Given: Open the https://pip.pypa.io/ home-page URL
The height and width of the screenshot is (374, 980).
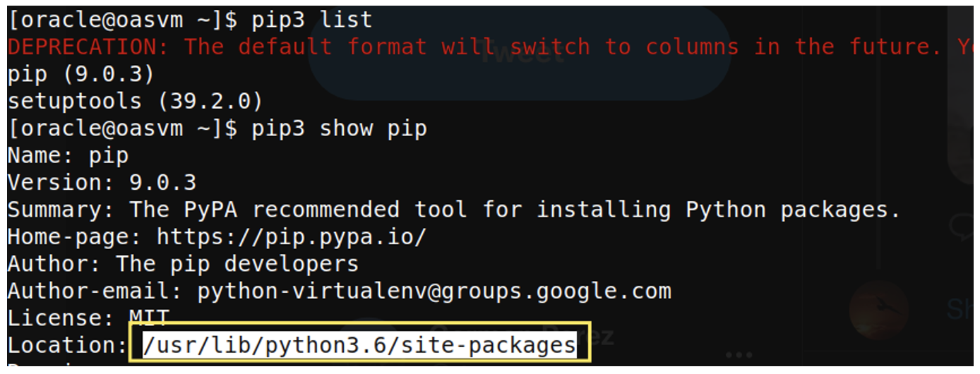Looking at the screenshot, I should pyautogui.click(x=292, y=236).
